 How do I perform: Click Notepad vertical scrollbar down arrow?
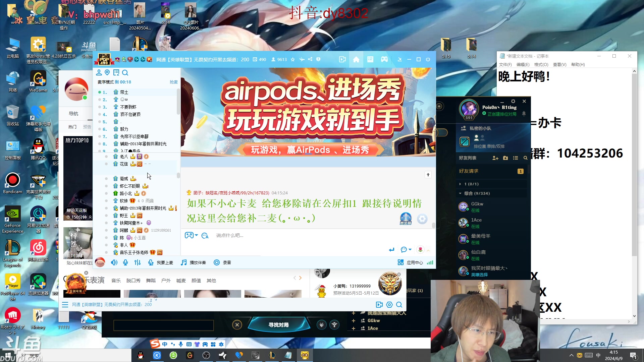pyautogui.click(x=634, y=316)
